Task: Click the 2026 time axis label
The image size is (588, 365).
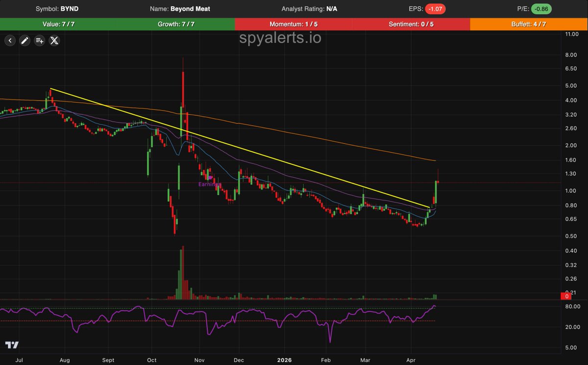Action: click(284, 360)
